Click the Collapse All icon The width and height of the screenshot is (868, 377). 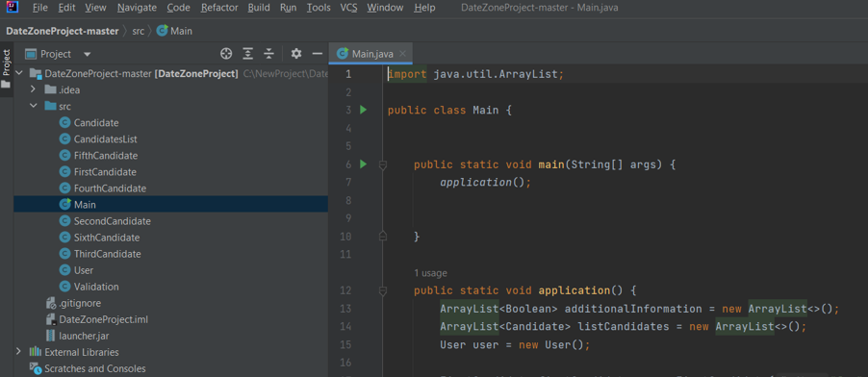pos(269,54)
